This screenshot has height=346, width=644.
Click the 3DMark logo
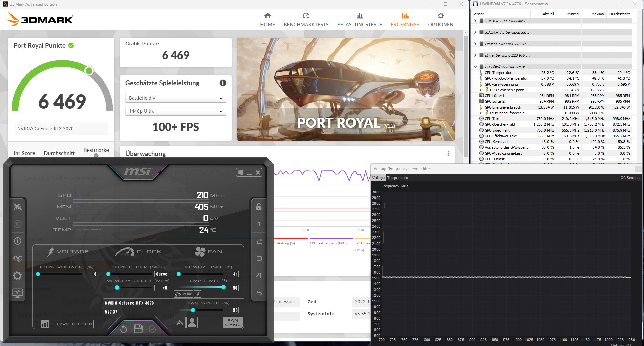[x=40, y=19]
